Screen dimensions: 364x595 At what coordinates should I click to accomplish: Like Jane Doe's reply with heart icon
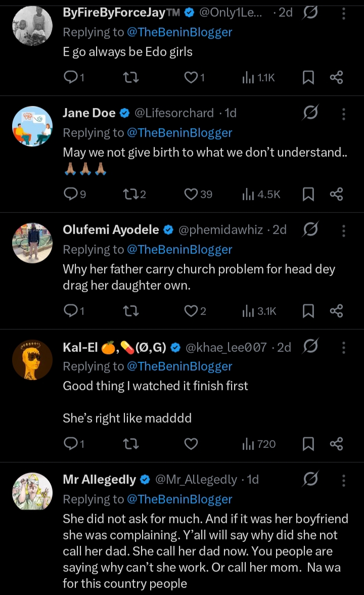(191, 194)
